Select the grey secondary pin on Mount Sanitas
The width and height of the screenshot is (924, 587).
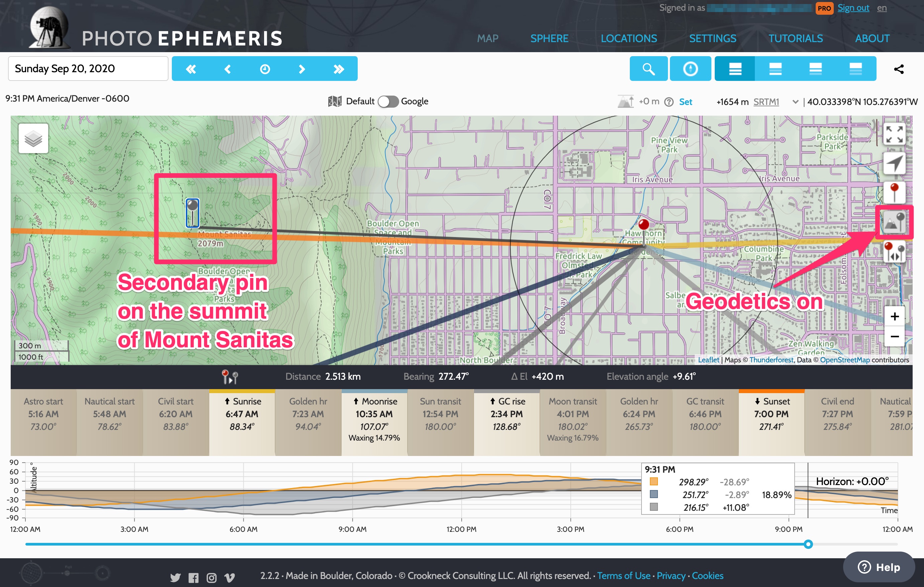192,213
